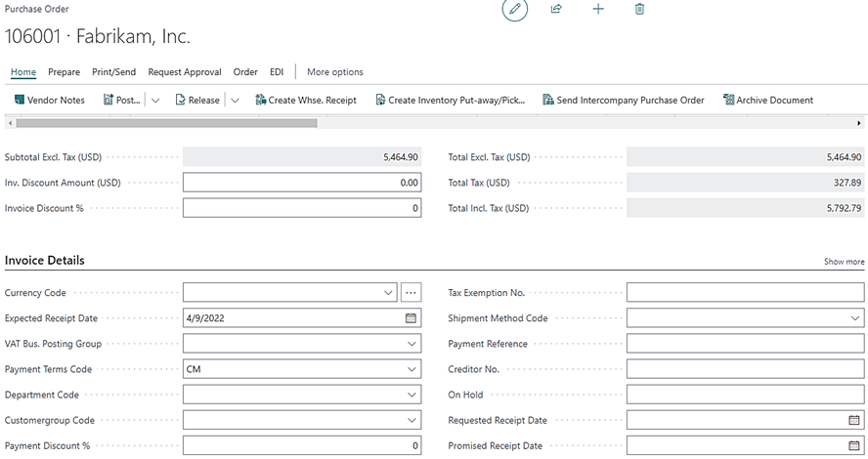The width and height of the screenshot is (868, 459).
Task: Click the share icon at top
Action: [x=556, y=9]
